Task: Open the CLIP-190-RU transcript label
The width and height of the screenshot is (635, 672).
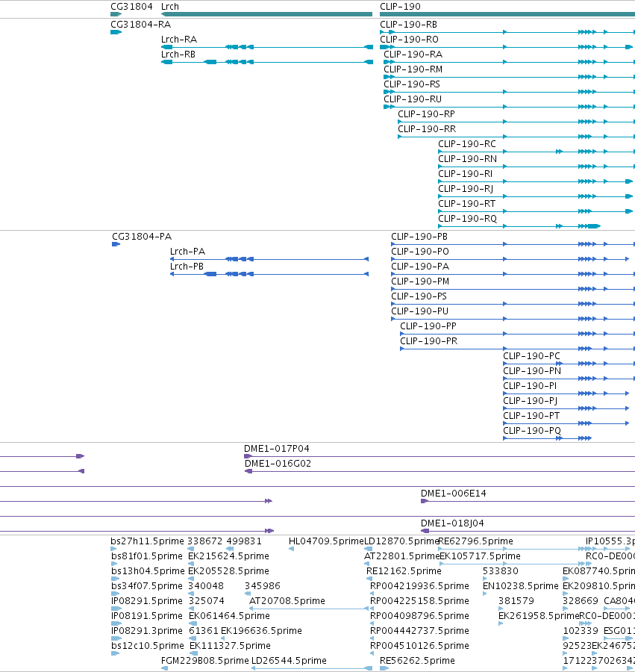Action: (413, 99)
